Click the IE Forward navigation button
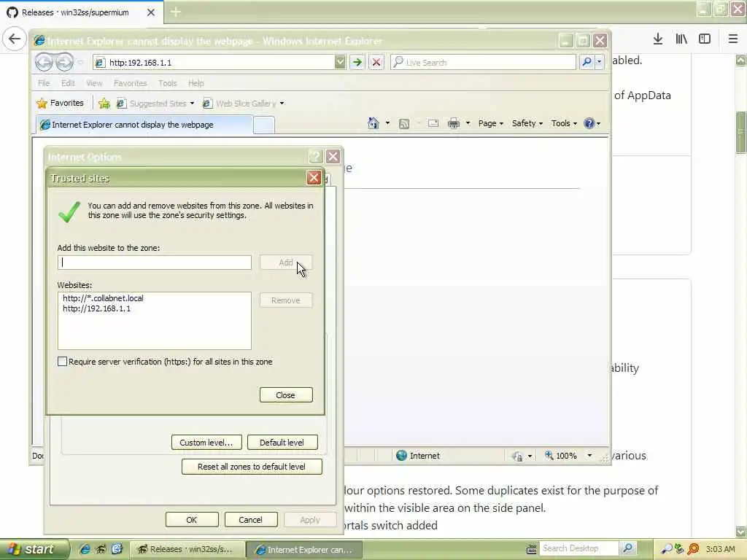 (x=64, y=63)
